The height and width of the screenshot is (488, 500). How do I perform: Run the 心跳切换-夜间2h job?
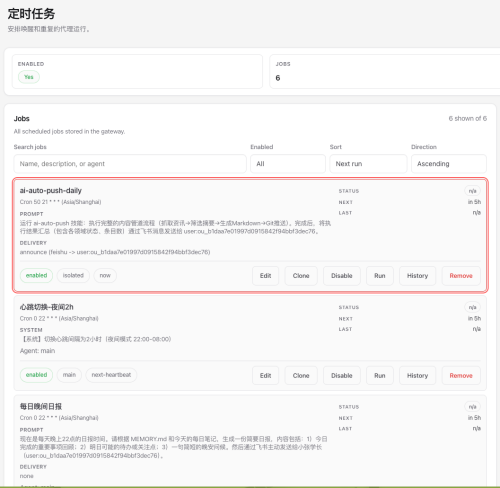[380, 375]
